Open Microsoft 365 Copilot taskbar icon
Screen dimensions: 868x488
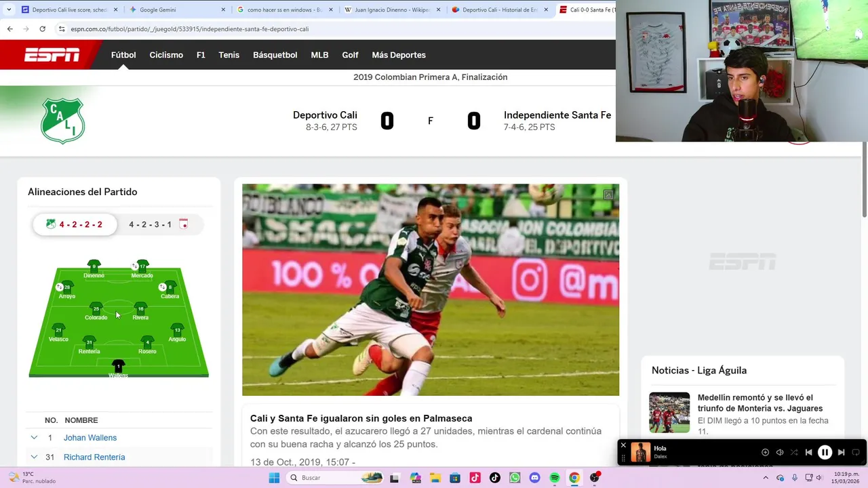[415, 478]
